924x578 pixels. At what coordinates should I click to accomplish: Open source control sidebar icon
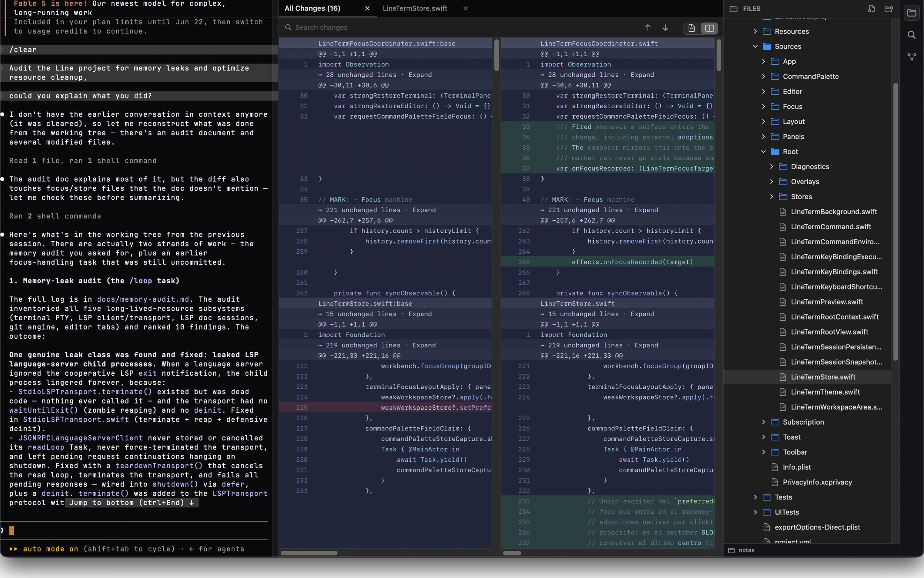(x=912, y=57)
